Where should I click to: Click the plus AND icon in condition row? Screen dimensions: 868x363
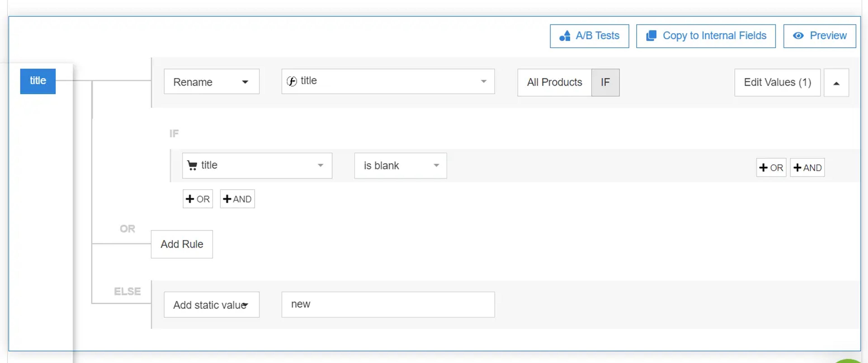pos(807,167)
